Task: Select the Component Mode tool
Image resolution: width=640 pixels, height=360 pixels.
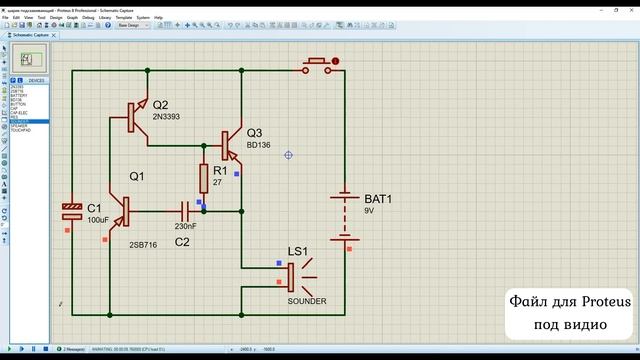Action: (4, 55)
